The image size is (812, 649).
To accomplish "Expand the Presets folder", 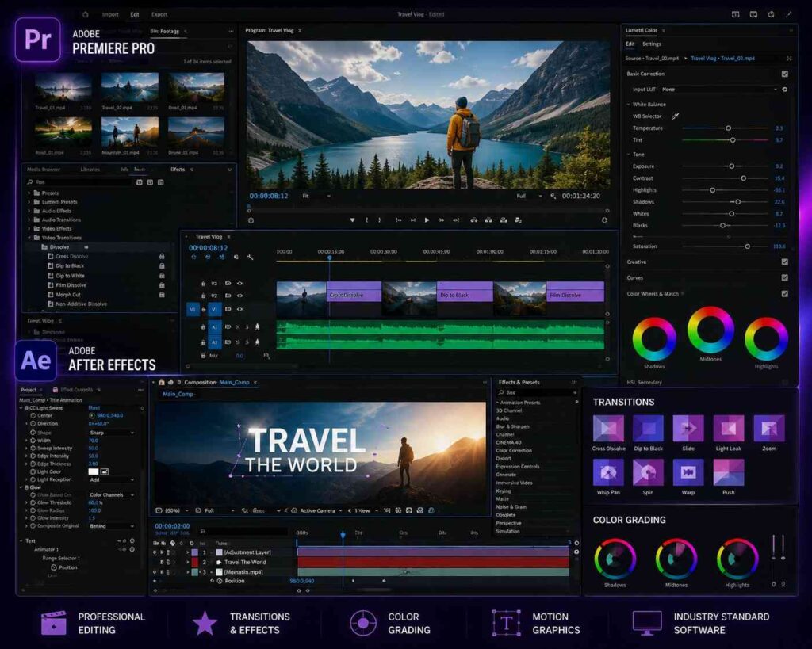I will pos(29,193).
